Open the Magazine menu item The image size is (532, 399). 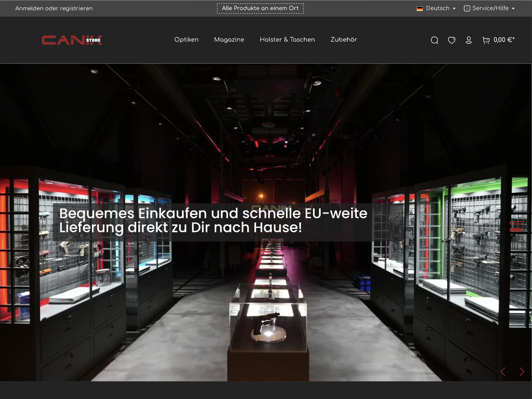[x=229, y=40]
